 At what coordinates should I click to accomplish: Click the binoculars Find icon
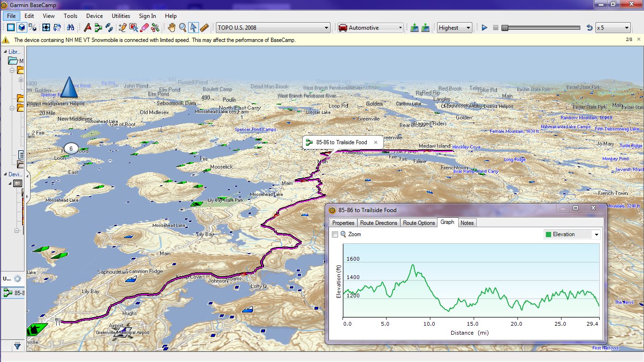(x=71, y=27)
